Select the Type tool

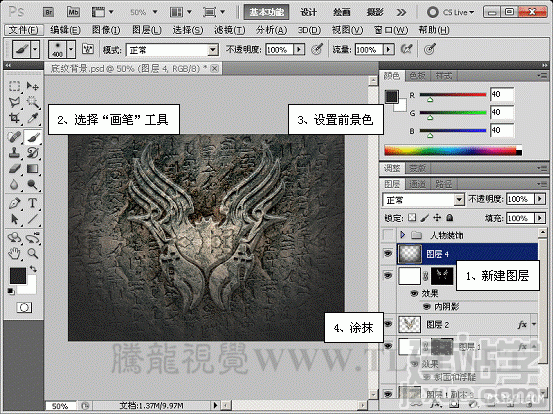tap(32, 203)
